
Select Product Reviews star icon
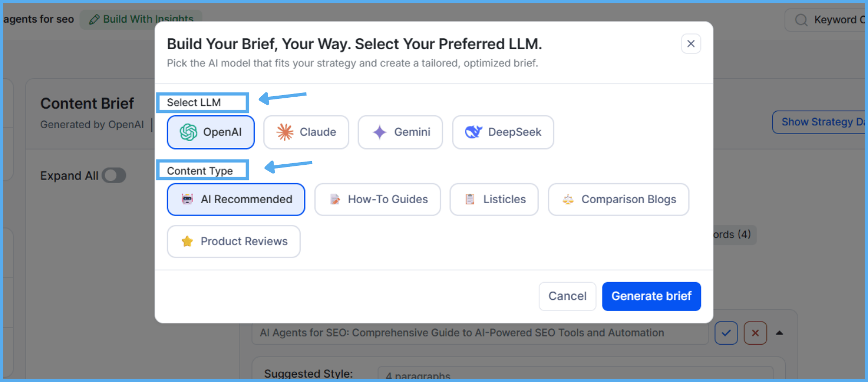[x=187, y=242]
